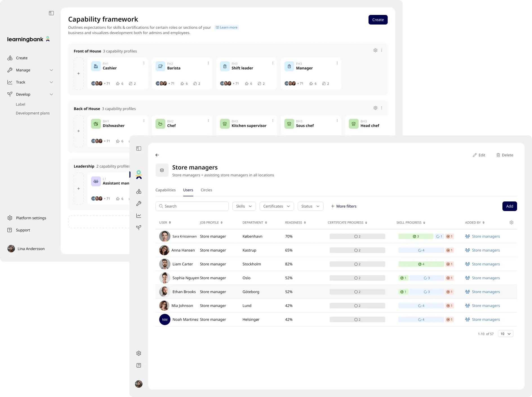Open Front of House settings gear

(375, 50)
